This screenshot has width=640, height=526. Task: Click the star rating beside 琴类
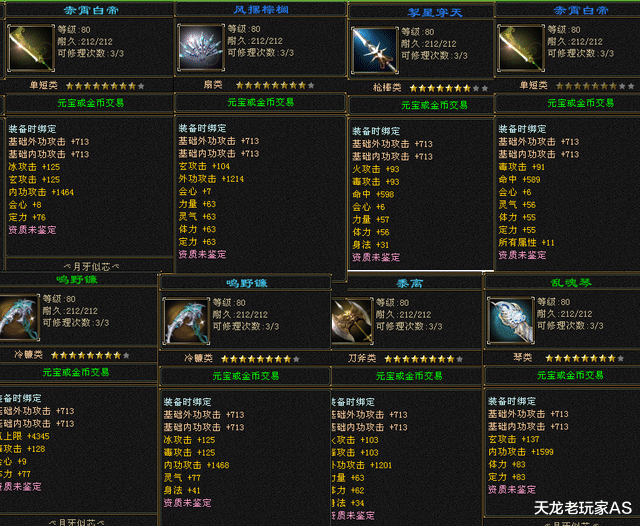pyautogui.click(x=585, y=358)
